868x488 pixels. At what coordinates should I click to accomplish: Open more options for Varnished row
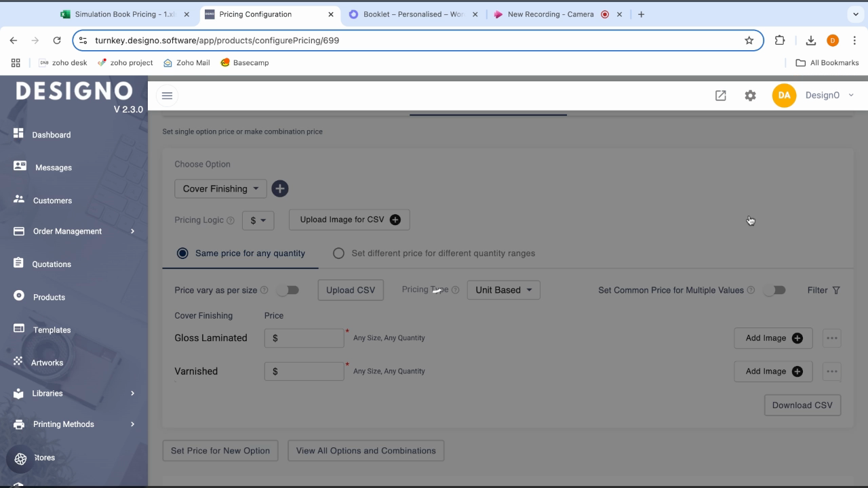click(831, 371)
